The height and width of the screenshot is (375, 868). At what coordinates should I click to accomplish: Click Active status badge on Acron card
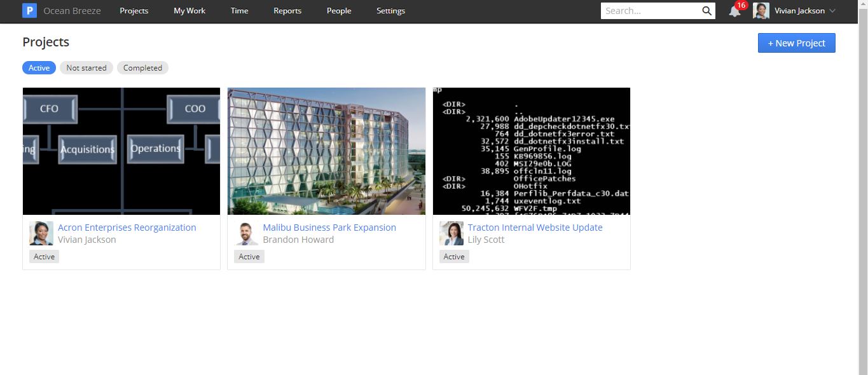click(x=44, y=257)
